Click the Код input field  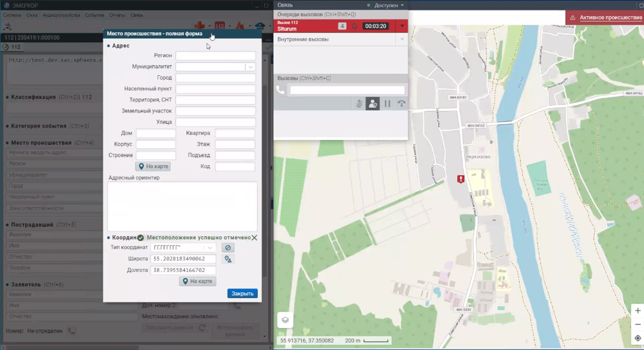[235, 166]
